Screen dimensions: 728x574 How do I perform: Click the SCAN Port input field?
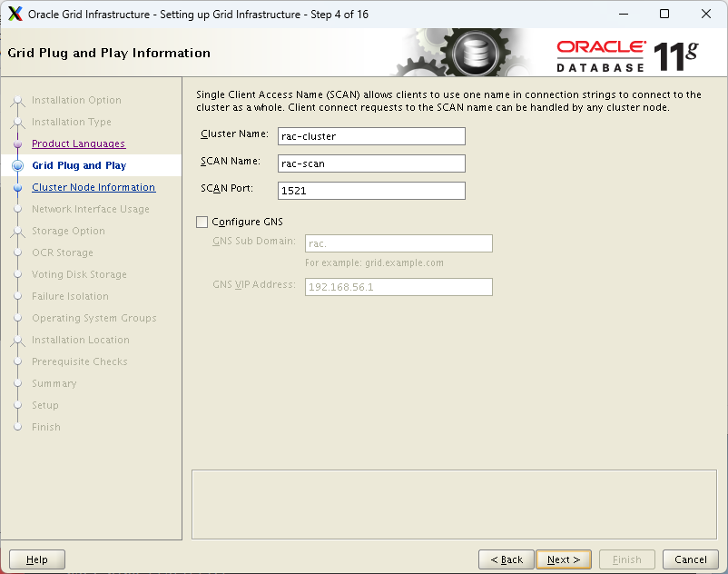pos(371,191)
